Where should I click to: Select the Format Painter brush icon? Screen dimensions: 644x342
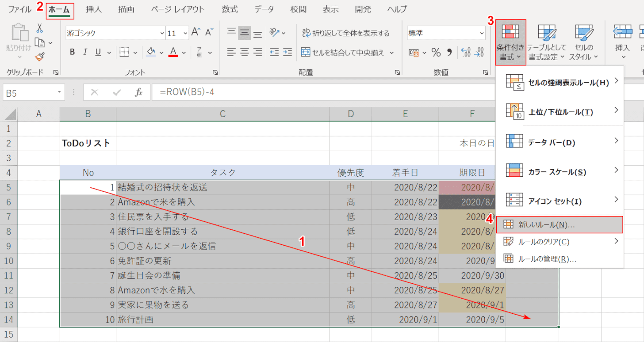tap(40, 57)
